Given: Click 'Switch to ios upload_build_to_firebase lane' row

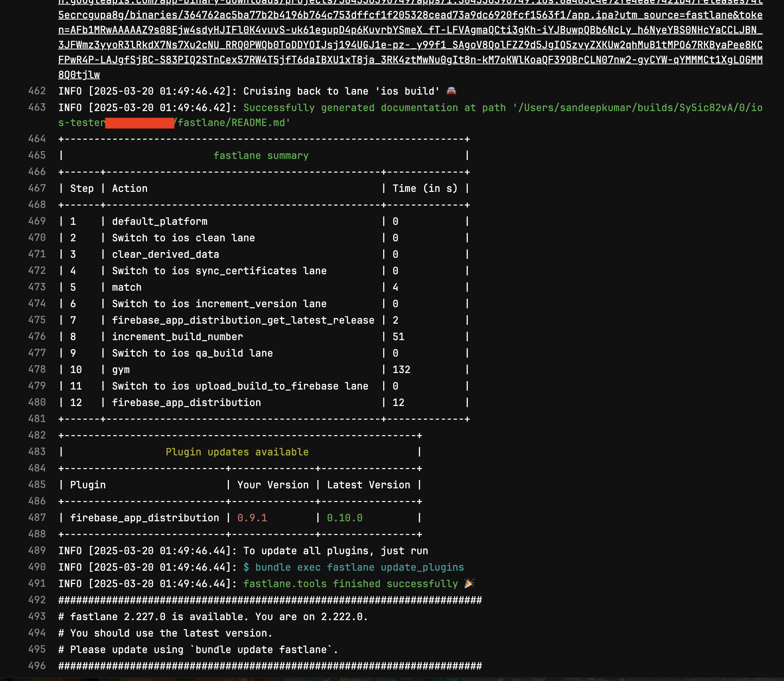Looking at the screenshot, I should point(240,386).
